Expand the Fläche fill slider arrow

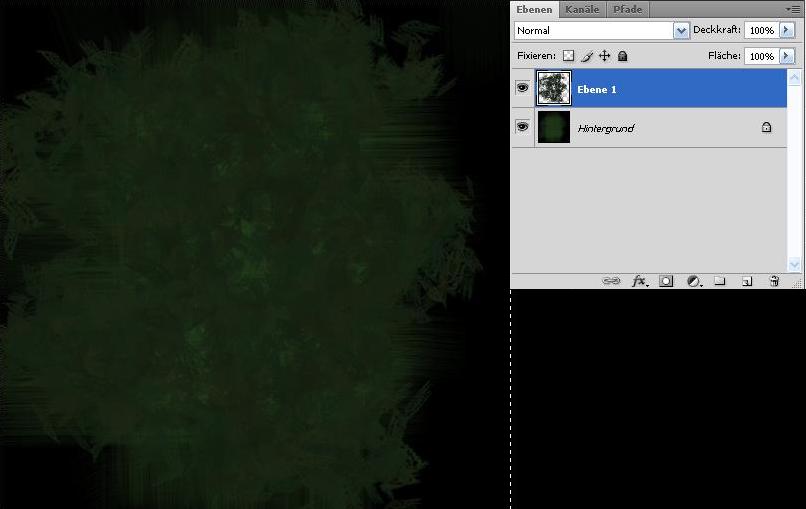[787, 56]
